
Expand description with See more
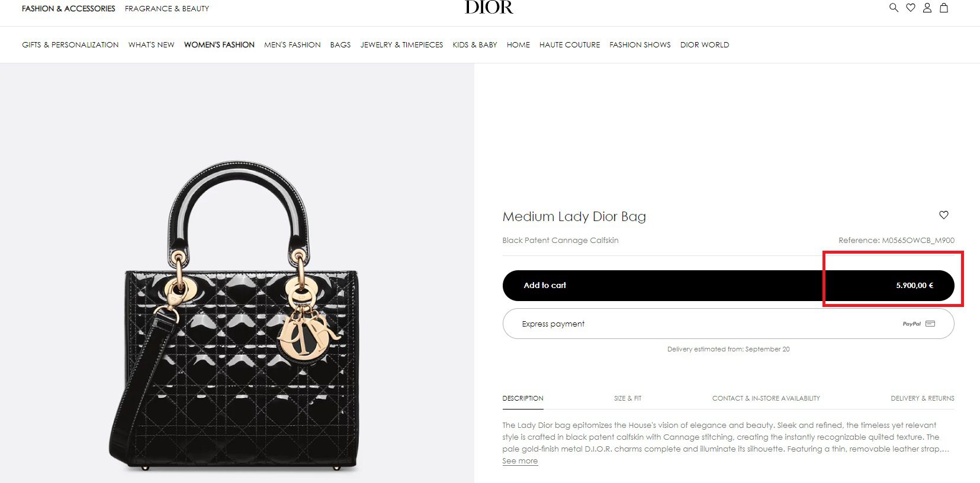pos(520,461)
